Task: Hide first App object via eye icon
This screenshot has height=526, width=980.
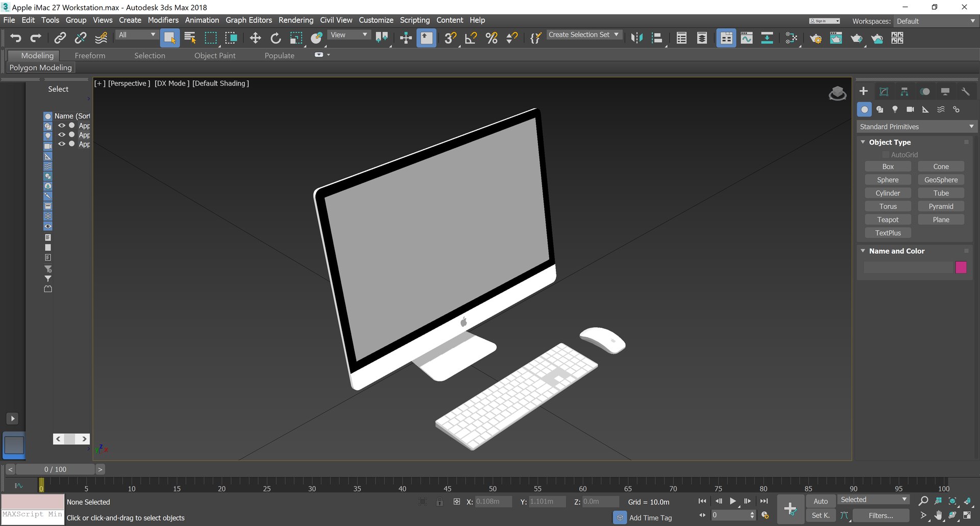Action: pyautogui.click(x=62, y=126)
